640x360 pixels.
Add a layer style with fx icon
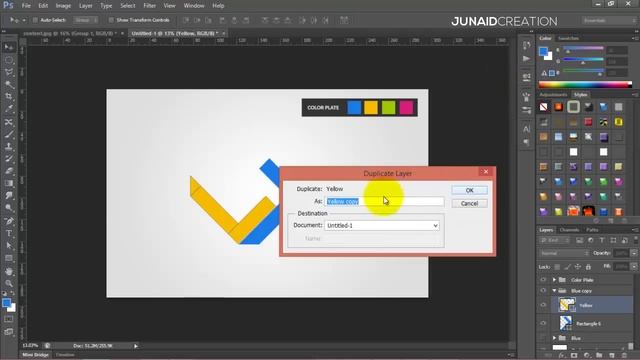pos(562,356)
